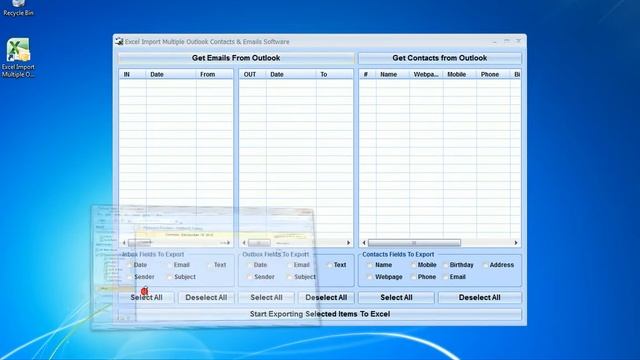Click outbox list scroll left arrow

pyautogui.click(x=244, y=243)
